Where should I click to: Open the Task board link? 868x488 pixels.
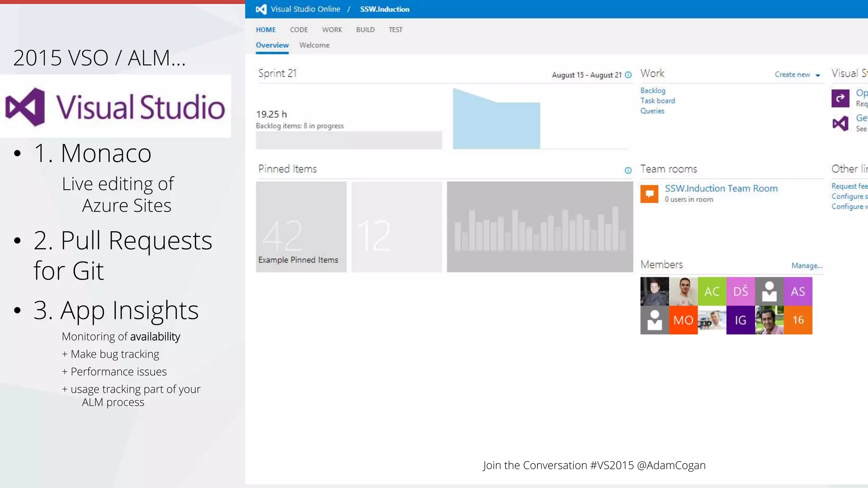coord(657,101)
